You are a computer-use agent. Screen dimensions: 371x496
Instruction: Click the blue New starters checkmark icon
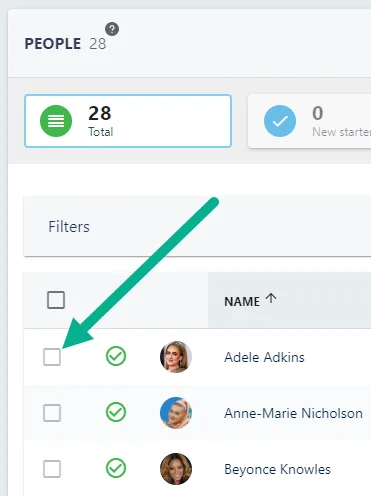pyautogui.click(x=280, y=121)
